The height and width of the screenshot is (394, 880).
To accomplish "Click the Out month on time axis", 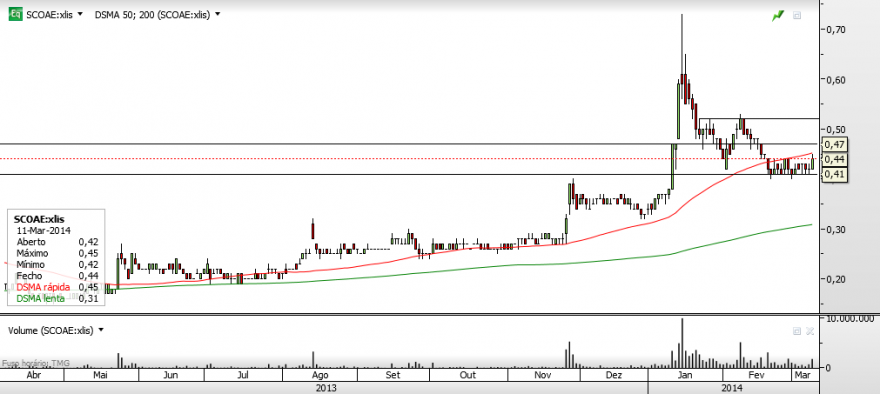I will tap(468, 375).
